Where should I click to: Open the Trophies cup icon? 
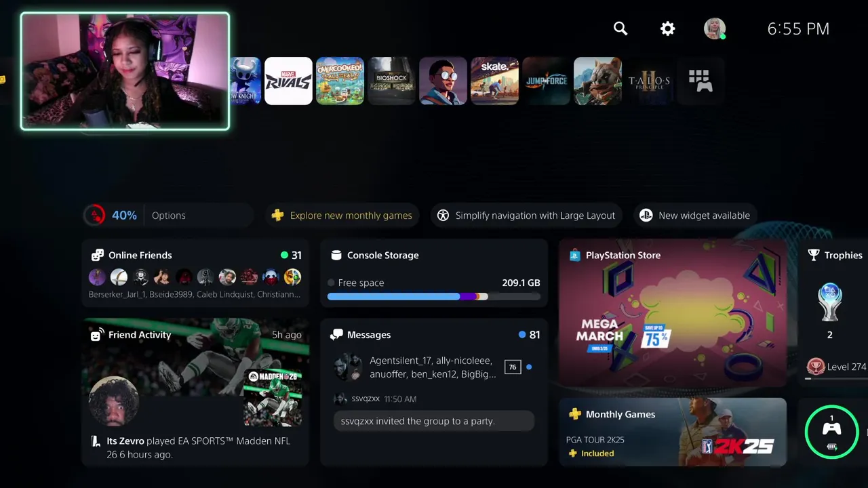coord(814,256)
